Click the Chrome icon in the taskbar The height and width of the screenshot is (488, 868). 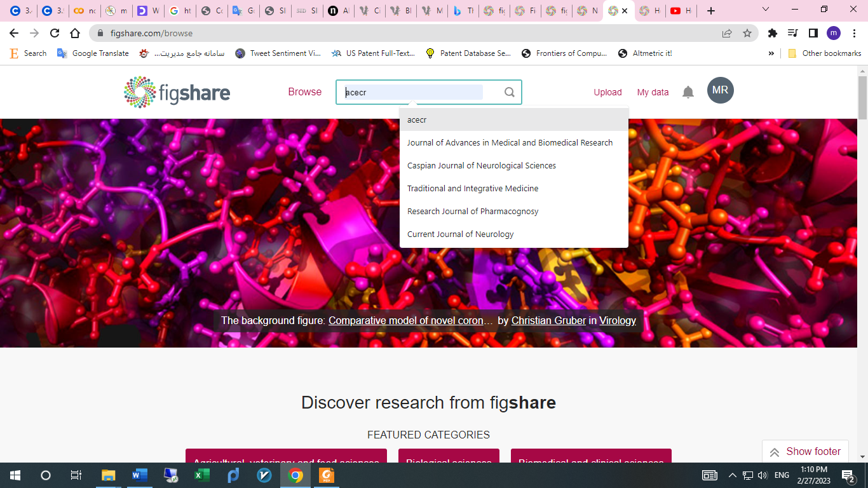click(x=295, y=475)
